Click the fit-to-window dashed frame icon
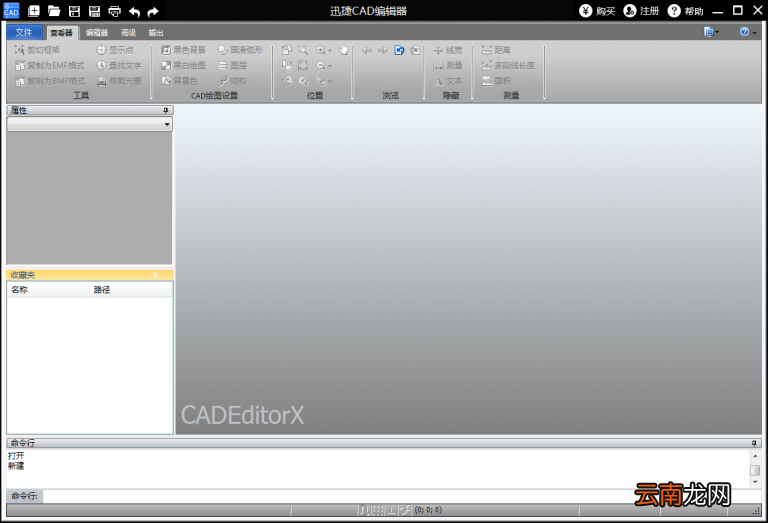 pyautogui.click(x=303, y=65)
